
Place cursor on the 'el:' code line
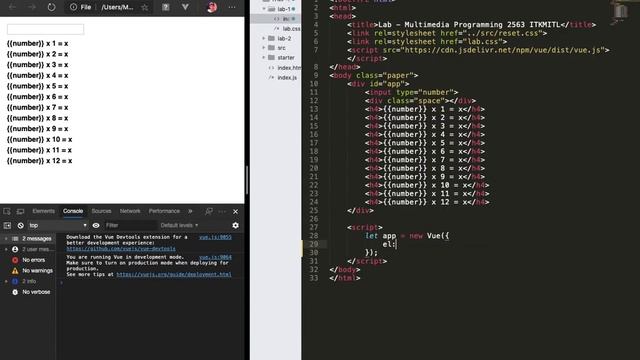pos(389,244)
